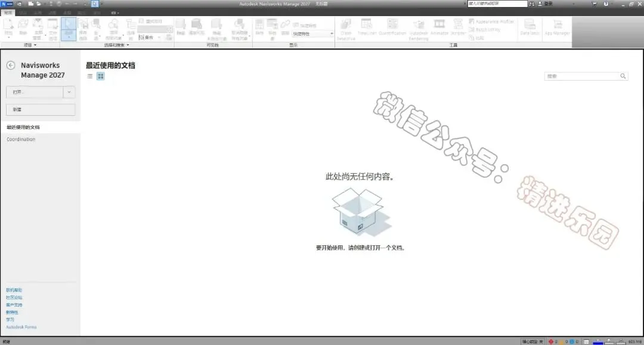This screenshot has width=644, height=345.
Task: Open the Sets (集合) dropdown
Action: tap(151, 37)
